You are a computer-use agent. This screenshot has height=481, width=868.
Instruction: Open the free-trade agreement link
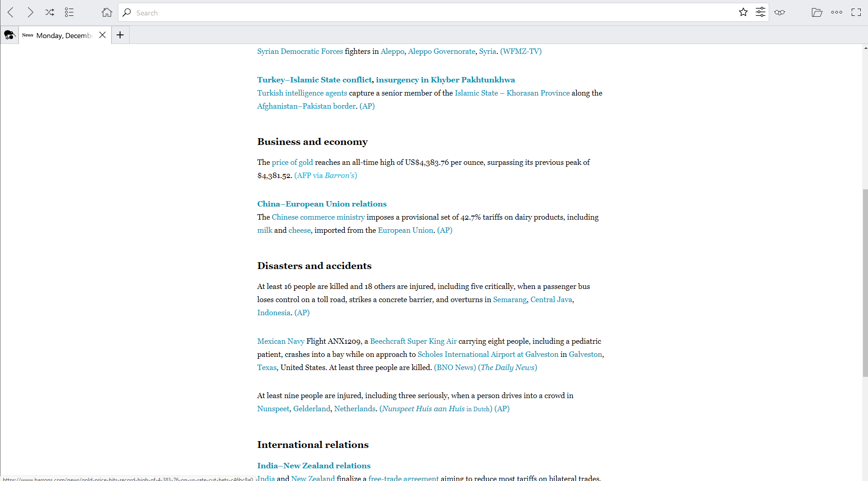tap(403, 478)
